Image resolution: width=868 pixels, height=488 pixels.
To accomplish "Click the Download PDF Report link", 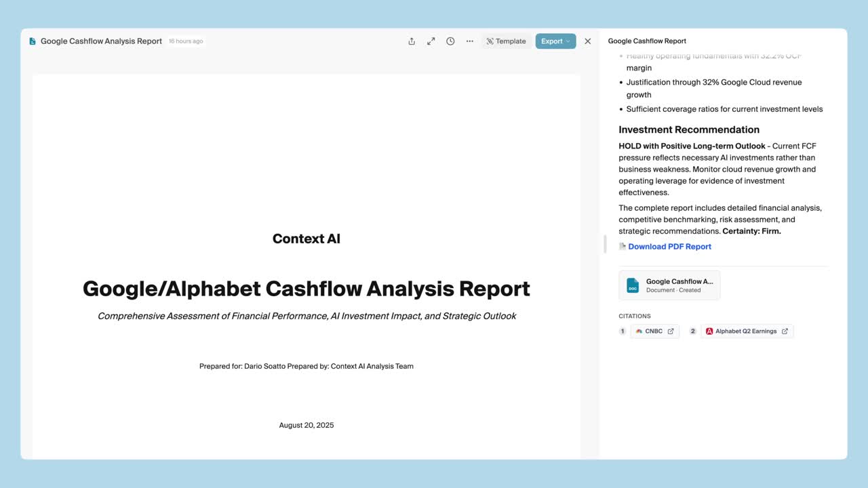I will [x=669, y=247].
